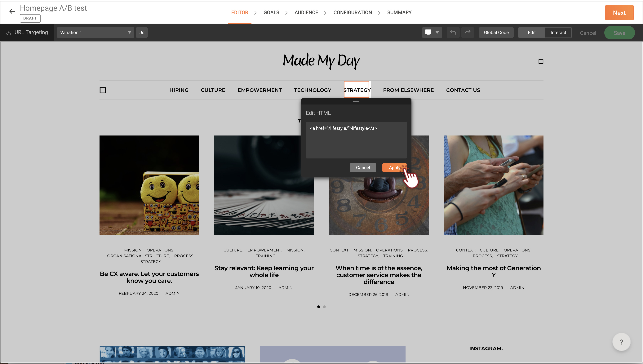643x364 pixels.
Task: Switch editor to Interact mode
Action: click(x=558, y=33)
